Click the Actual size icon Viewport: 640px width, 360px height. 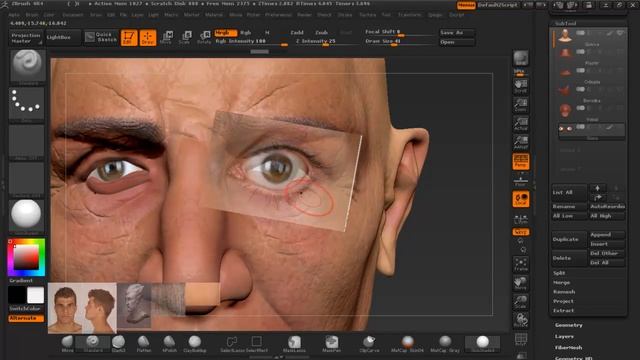click(x=520, y=124)
